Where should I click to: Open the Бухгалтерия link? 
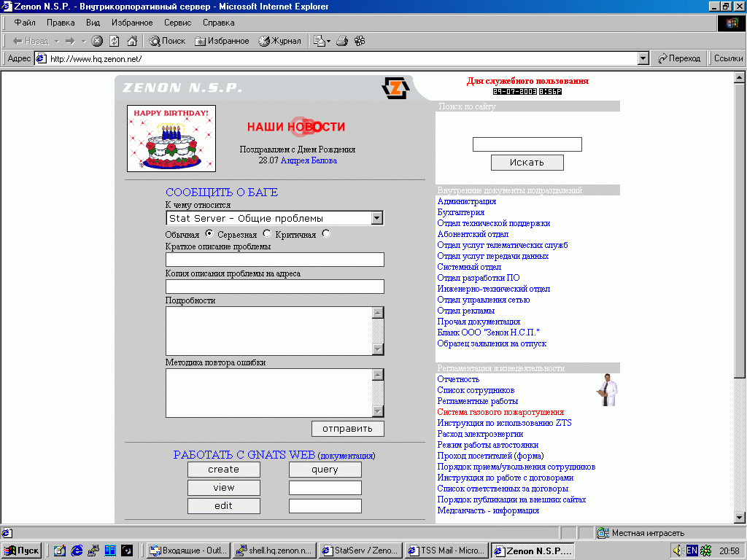[461, 212]
